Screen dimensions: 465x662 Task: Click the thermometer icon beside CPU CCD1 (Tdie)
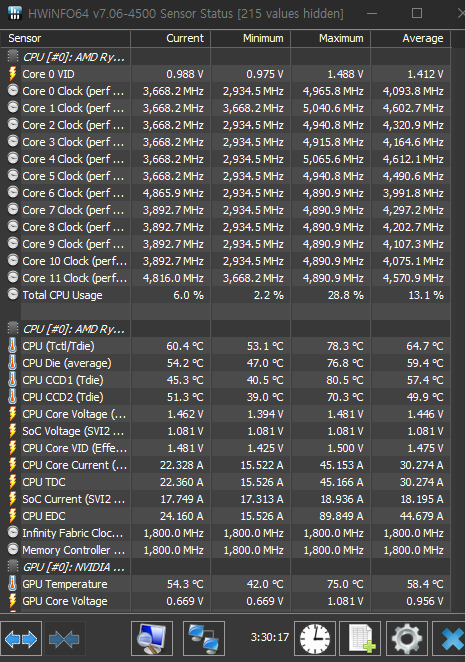point(13,380)
